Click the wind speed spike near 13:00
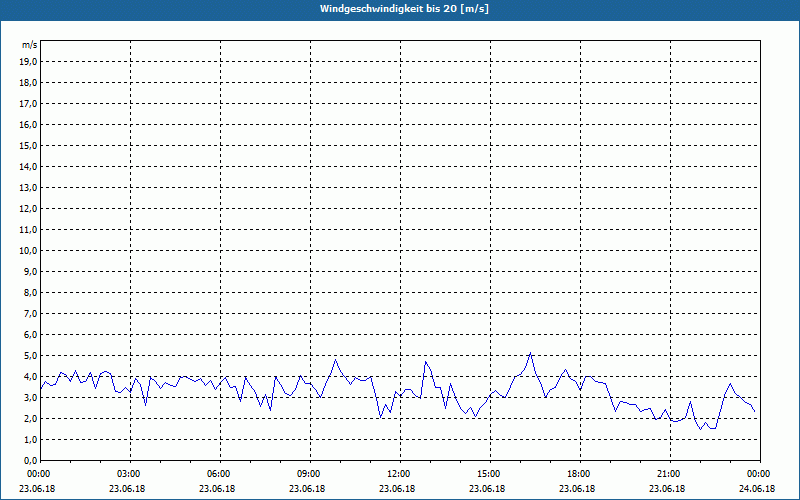 click(x=425, y=362)
